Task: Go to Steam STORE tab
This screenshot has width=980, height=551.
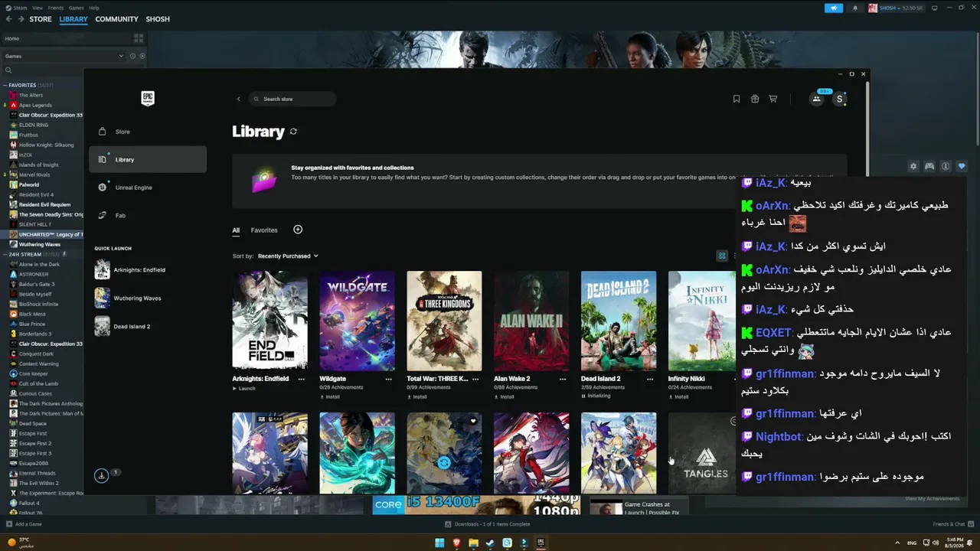Action: pos(41,19)
